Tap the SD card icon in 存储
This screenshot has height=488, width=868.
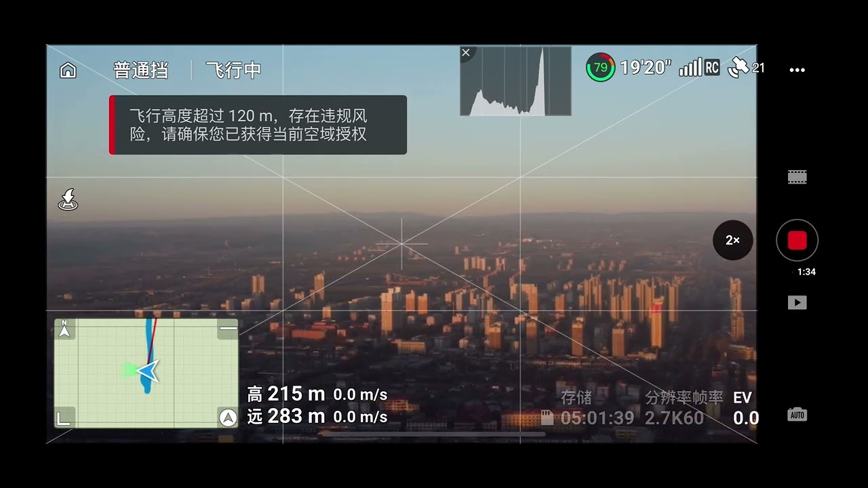point(548,418)
